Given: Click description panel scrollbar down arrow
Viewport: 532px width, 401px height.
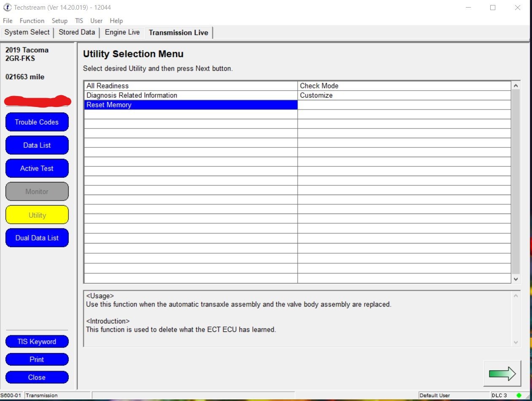Looking at the screenshot, I should 516,342.
